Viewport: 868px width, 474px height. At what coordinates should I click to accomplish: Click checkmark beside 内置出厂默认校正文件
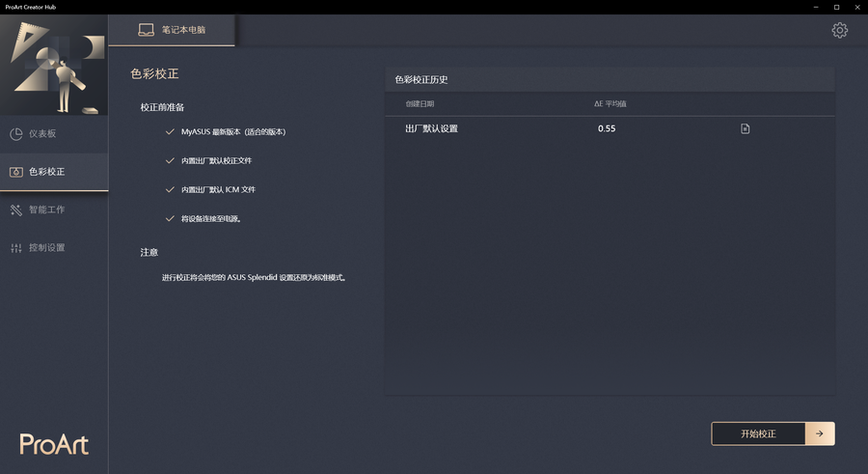[170, 160]
